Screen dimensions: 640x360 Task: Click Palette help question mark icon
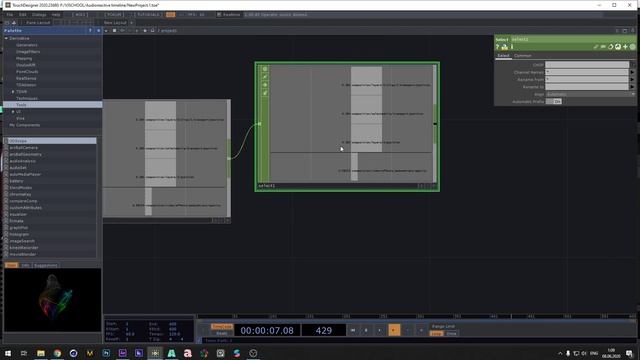90,31
